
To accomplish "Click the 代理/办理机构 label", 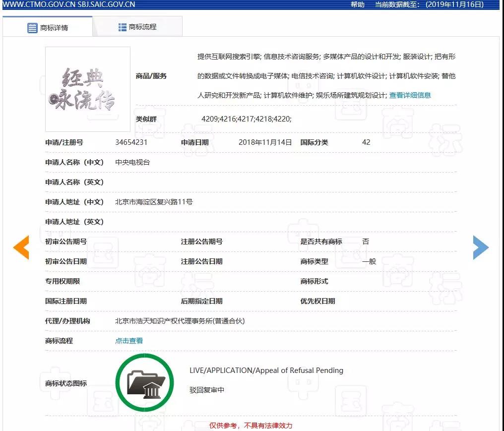I will point(67,321).
